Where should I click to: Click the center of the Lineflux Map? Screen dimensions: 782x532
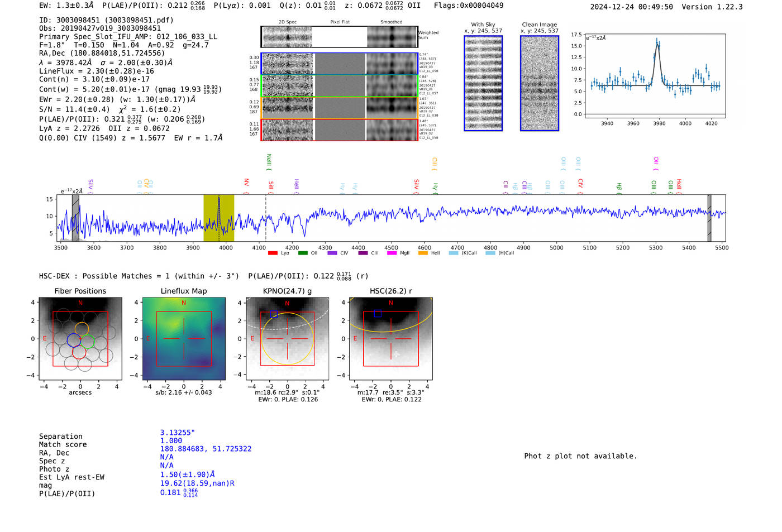click(x=184, y=338)
